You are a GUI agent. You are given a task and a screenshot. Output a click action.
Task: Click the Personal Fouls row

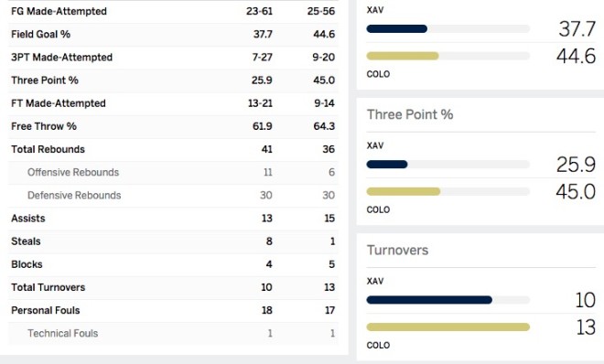pos(173,311)
